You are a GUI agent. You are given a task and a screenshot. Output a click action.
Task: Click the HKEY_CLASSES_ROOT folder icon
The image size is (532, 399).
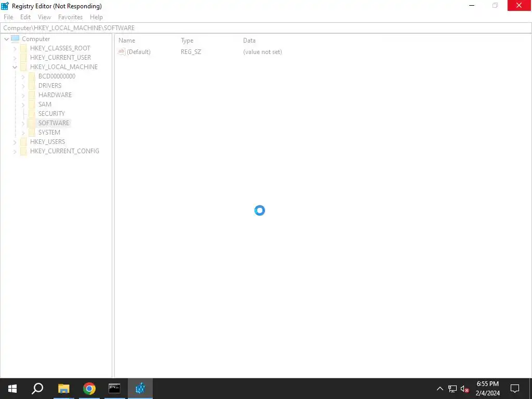pos(23,48)
